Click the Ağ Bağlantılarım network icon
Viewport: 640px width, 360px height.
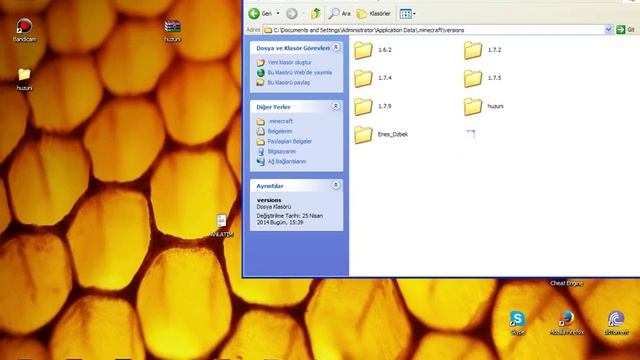coord(260,162)
